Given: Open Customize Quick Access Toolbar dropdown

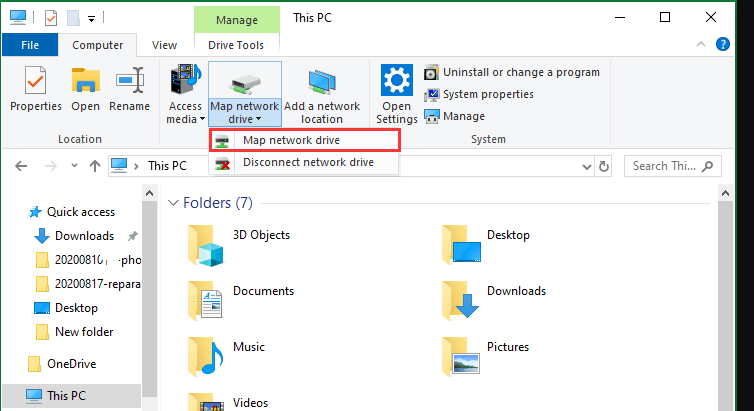Looking at the screenshot, I should point(91,19).
